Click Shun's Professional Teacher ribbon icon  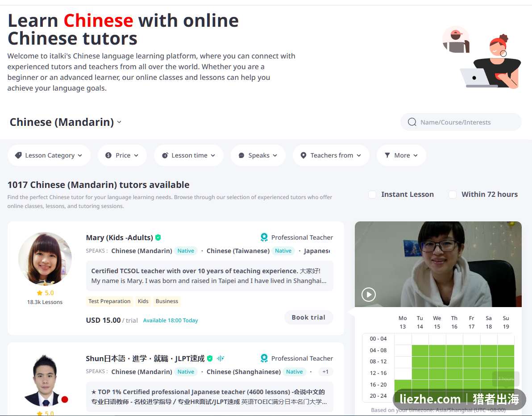tap(264, 358)
